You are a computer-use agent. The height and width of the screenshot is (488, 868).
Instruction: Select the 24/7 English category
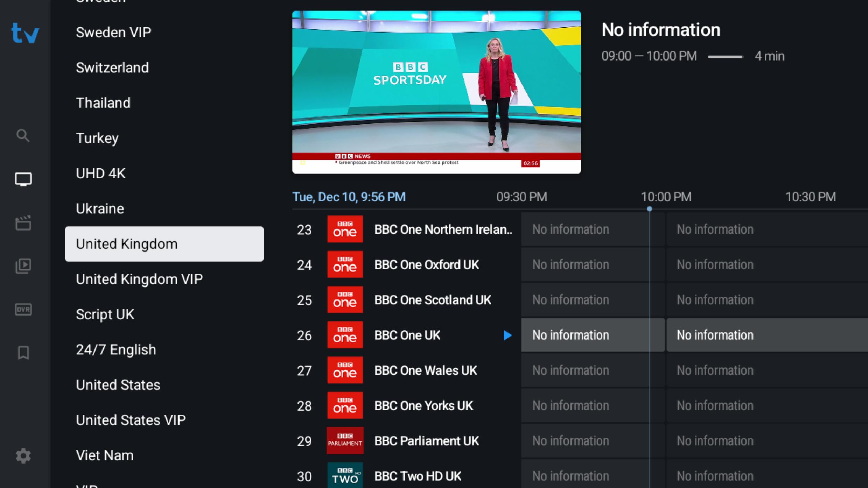tap(164, 350)
